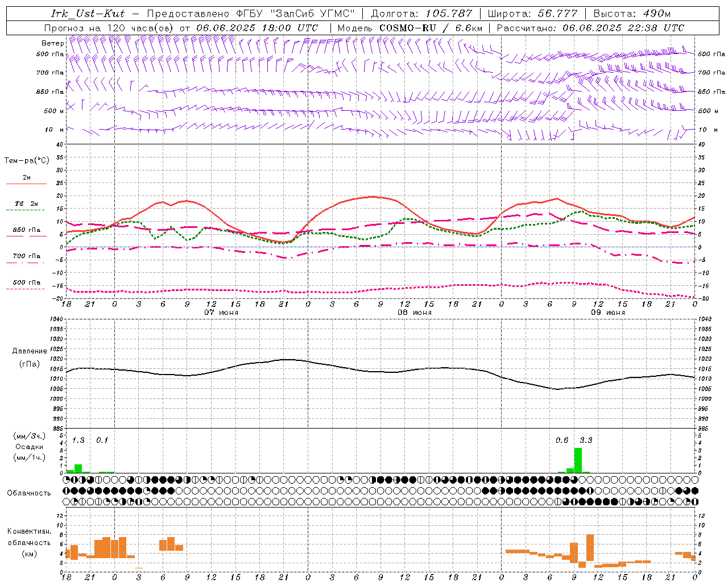Click the "07 июня" date label

(x=221, y=313)
